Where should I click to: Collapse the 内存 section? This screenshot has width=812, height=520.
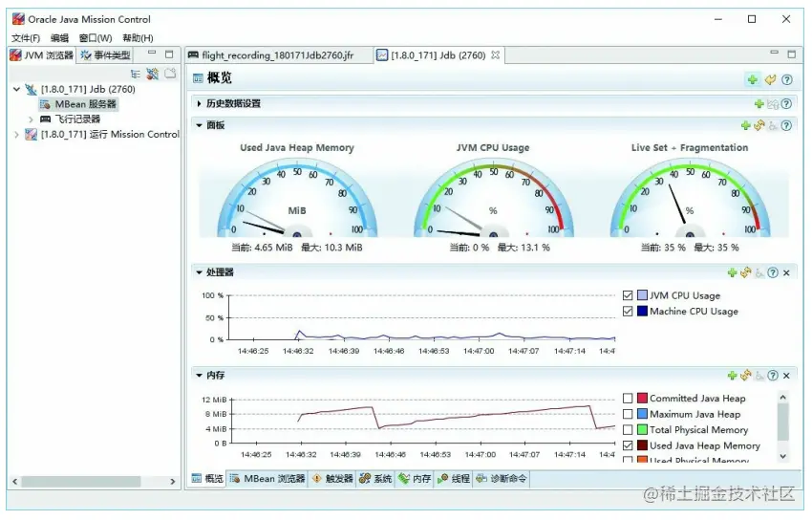pyautogui.click(x=199, y=376)
